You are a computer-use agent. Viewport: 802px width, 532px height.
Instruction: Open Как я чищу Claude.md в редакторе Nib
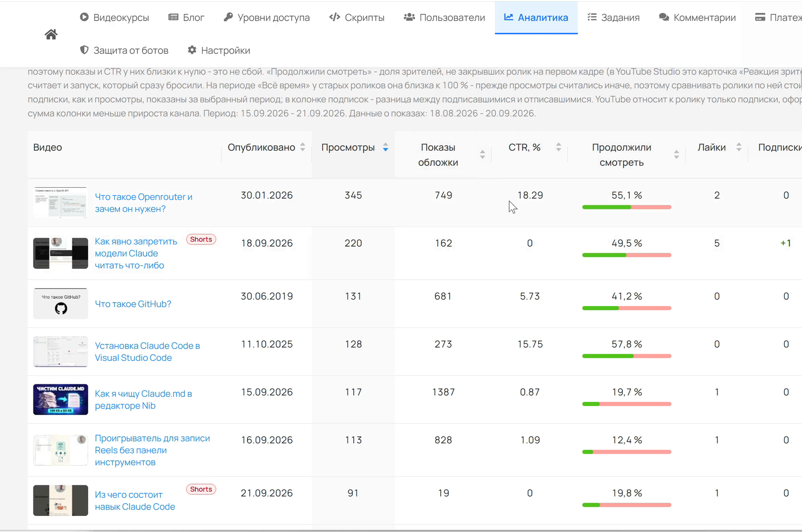(x=143, y=399)
